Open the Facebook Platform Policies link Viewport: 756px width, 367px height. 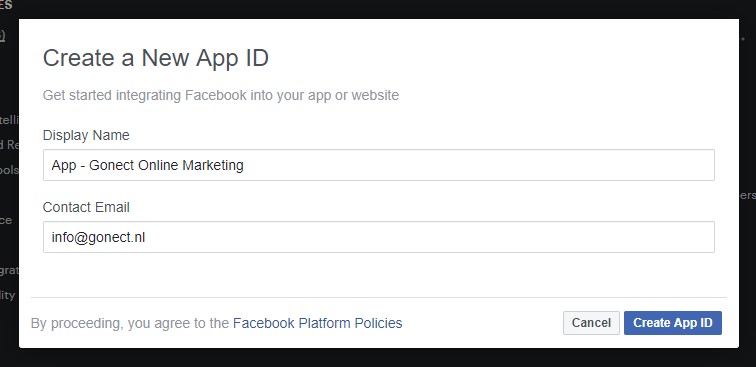(x=317, y=323)
